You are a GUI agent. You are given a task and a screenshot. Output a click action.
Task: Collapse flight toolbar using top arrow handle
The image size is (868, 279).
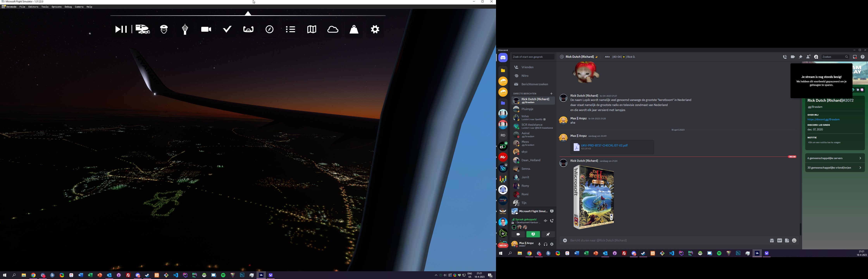pos(248,14)
